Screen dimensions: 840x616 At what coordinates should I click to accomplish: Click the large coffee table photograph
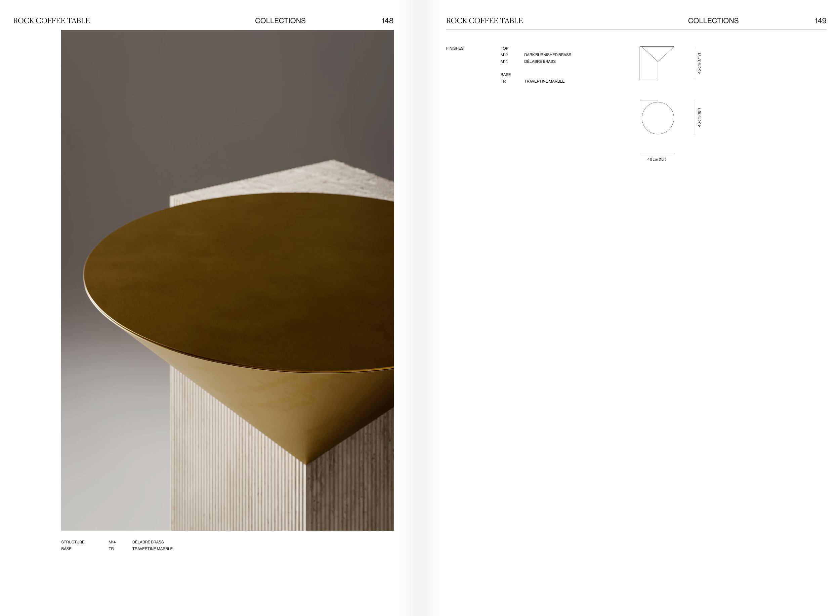click(227, 280)
